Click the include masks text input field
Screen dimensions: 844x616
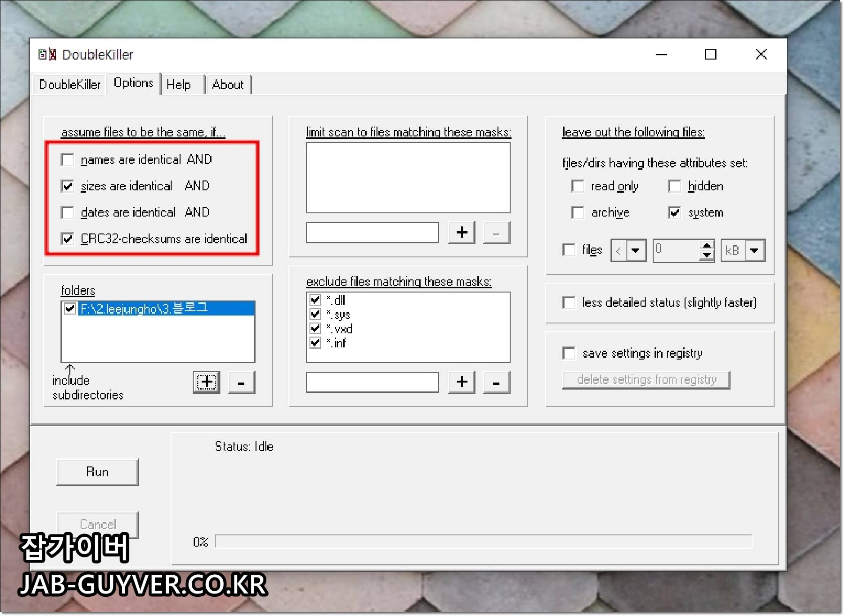[x=372, y=233]
